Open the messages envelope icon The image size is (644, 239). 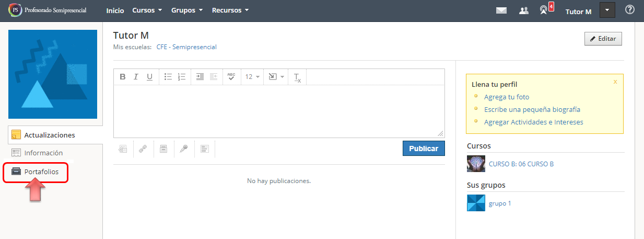501,10
